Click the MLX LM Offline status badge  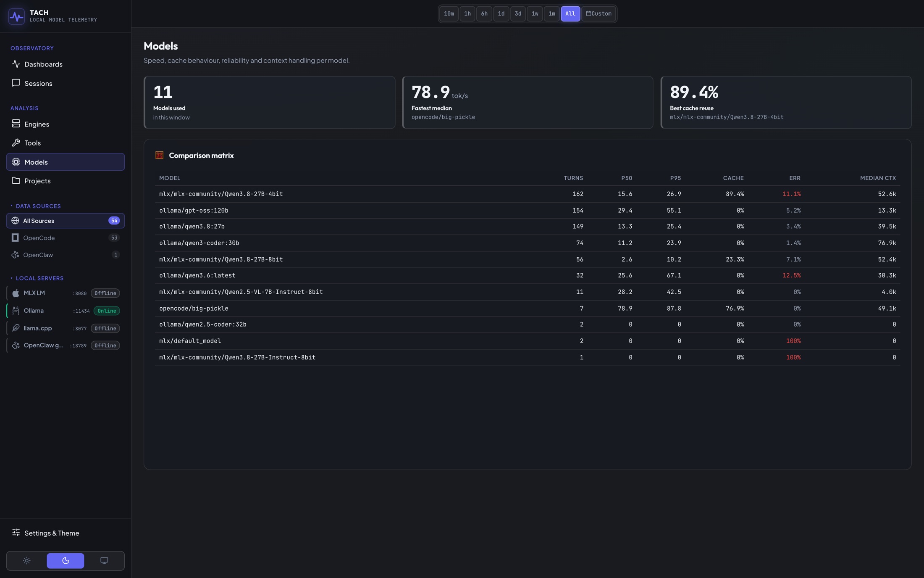tap(105, 293)
